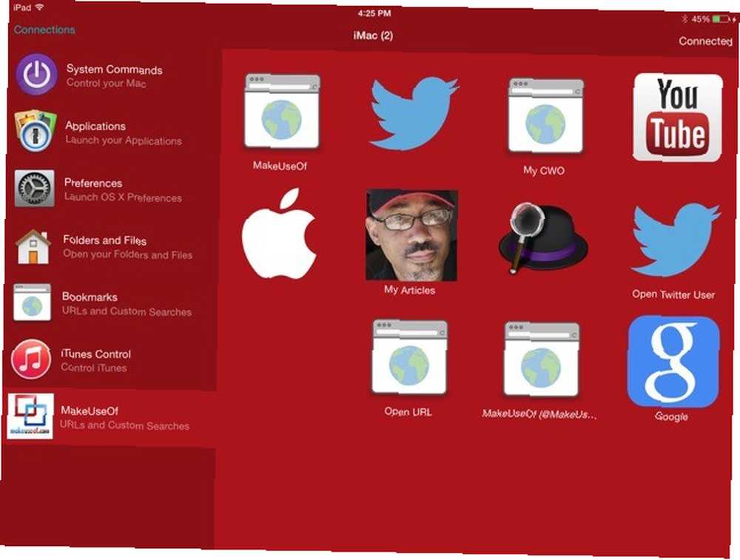Image resolution: width=740 pixels, height=560 pixels.
Task: Open the MakeUseOf (@MakeUs... browser icon
Action: [542, 360]
